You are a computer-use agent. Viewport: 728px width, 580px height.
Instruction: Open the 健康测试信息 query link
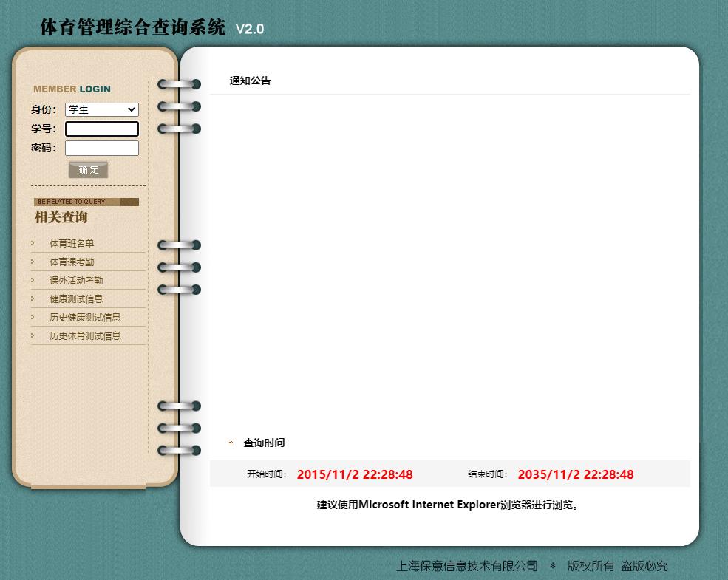coord(76,298)
